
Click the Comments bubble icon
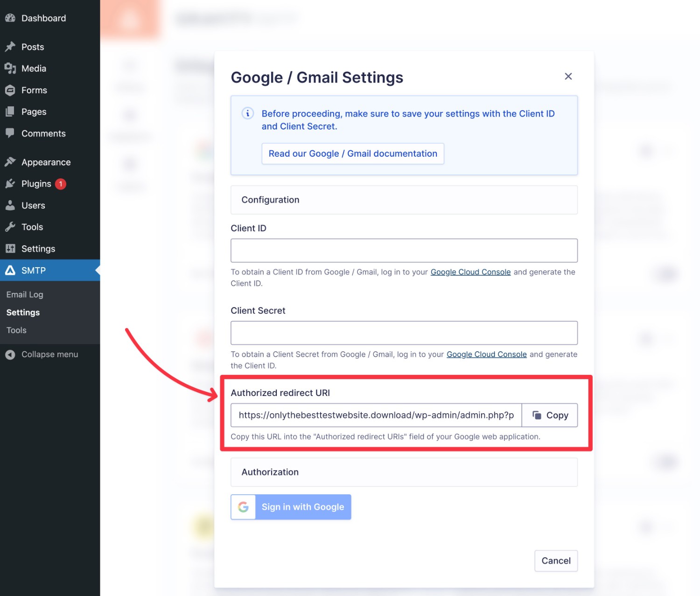pyautogui.click(x=10, y=133)
